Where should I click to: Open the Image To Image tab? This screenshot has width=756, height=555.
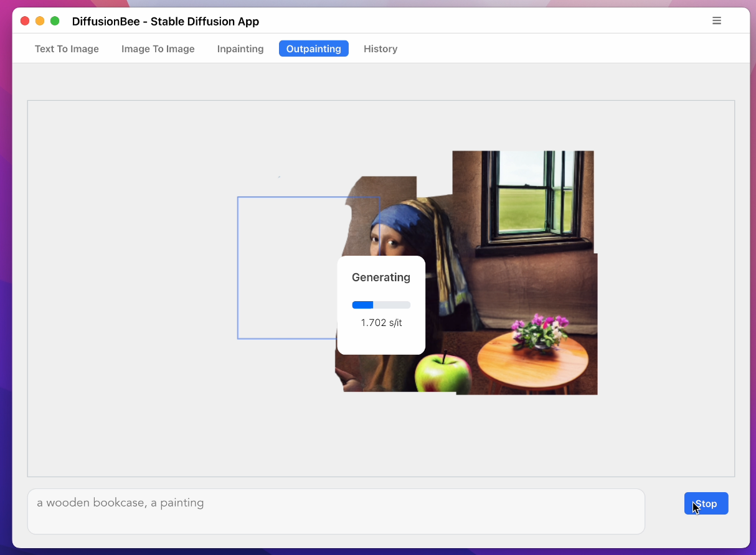(158, 49)
